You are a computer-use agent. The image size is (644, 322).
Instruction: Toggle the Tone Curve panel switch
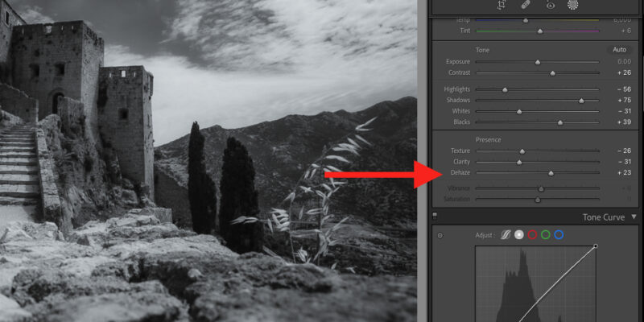tap(435, 216)
